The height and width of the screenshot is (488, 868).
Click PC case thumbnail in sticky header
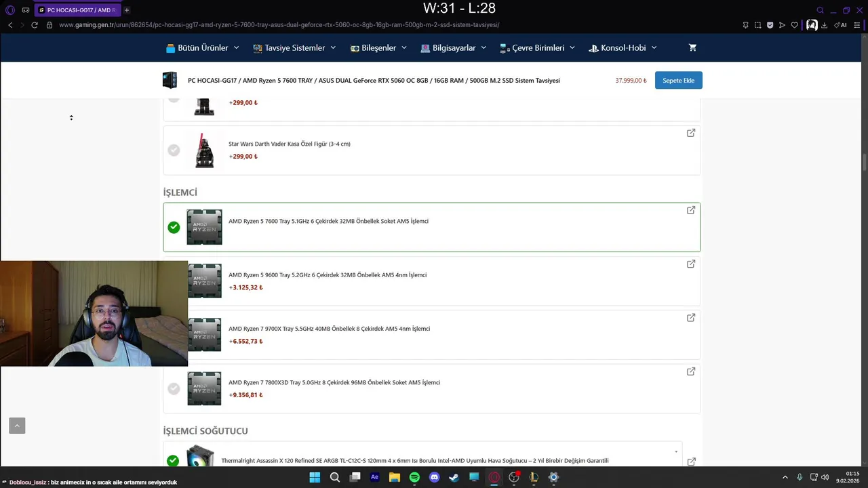(170, 80)
